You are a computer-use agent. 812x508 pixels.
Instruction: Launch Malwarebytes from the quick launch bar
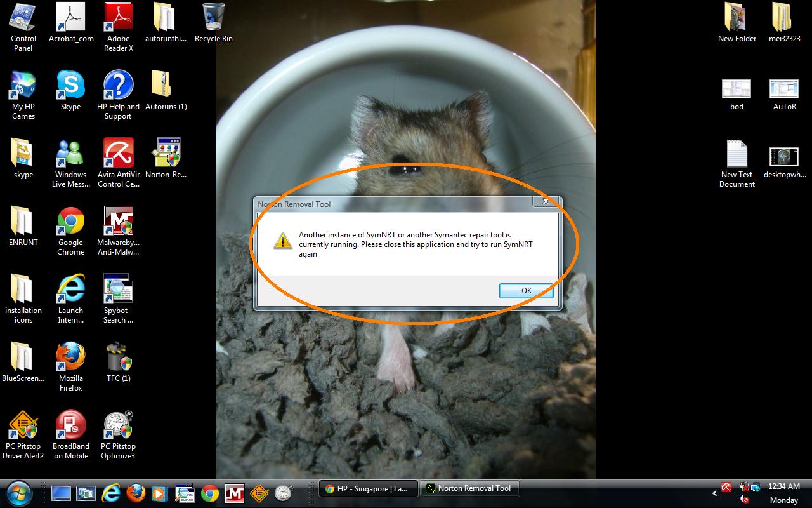coord(235,493)
